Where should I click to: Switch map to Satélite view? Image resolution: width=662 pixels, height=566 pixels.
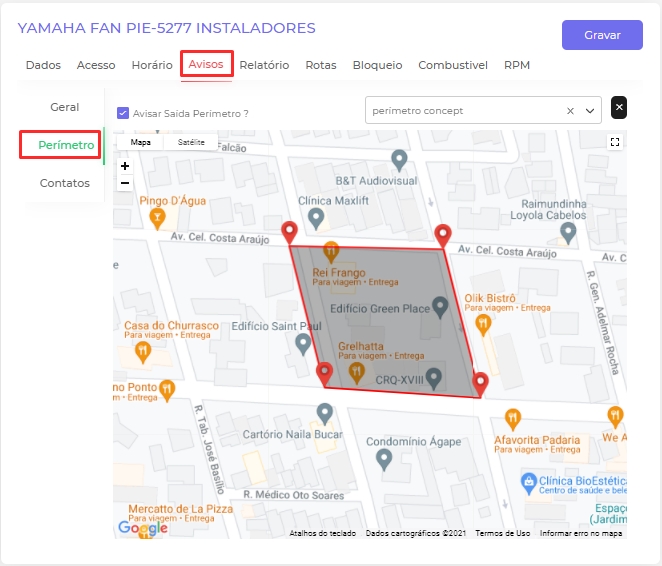tap(191, 142)
